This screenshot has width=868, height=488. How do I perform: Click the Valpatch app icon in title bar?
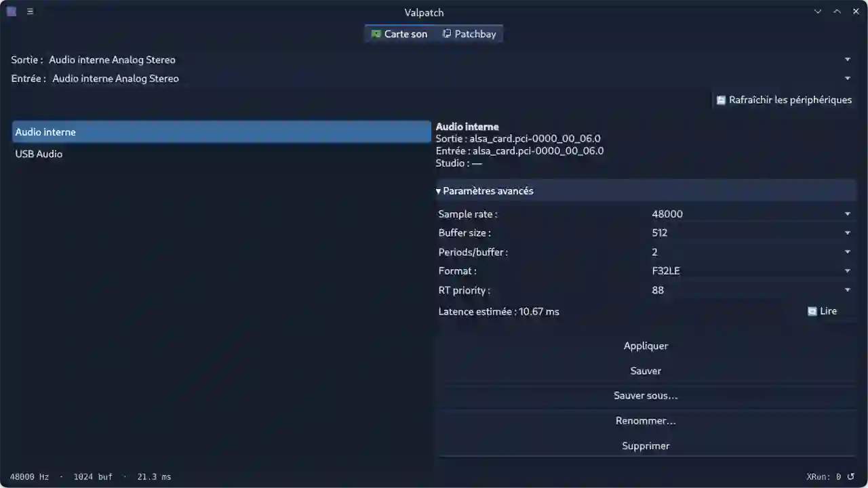click(x=12, y=12)
